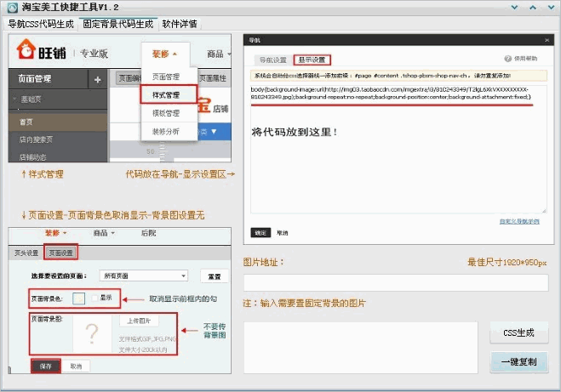Select 首页 in the page list

click(58, 122)
